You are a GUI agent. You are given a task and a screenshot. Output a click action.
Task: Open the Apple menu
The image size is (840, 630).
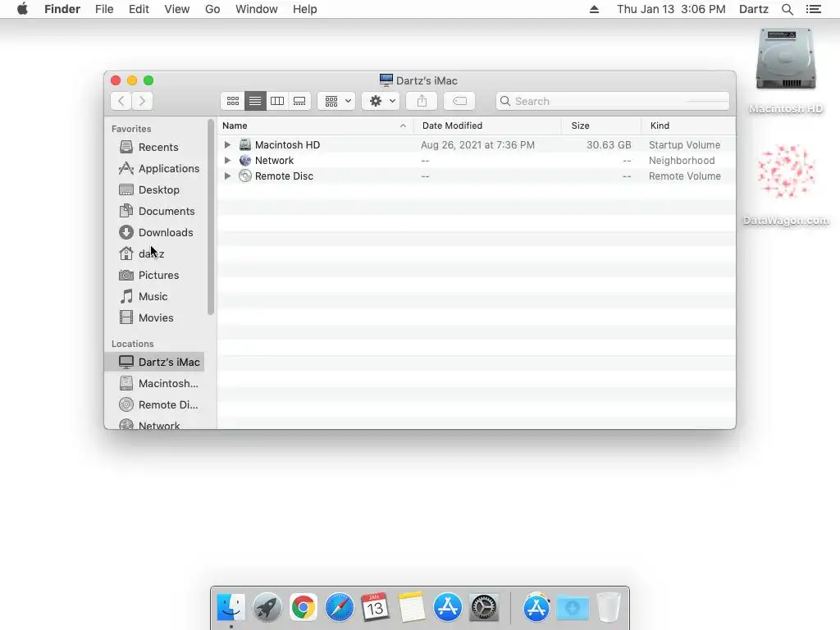(22, 9)
